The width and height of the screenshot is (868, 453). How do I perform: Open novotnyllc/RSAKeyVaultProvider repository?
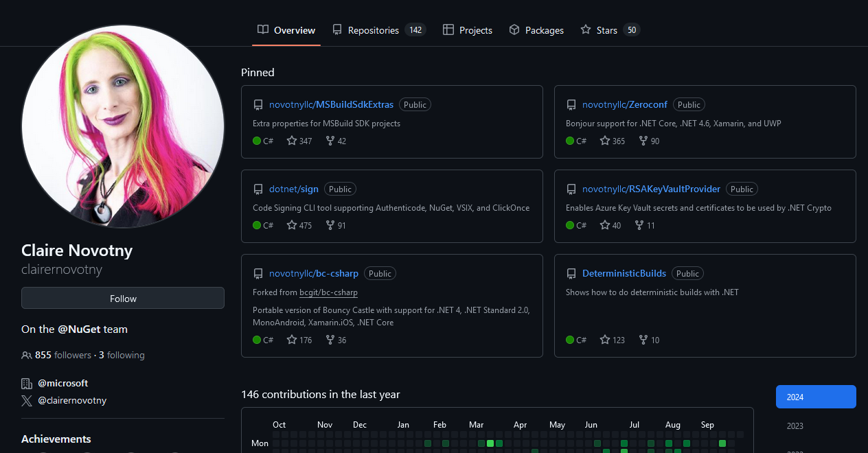pyautogui.click(x=651, y=189)
